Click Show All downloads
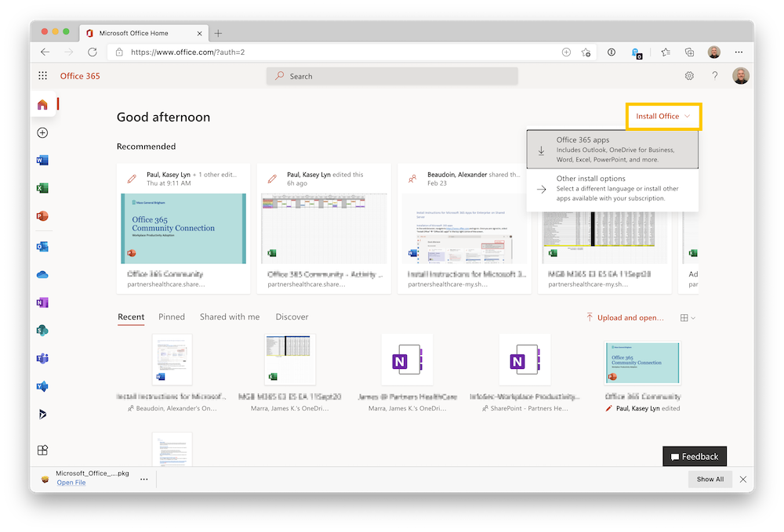The image size is (784, 532). point(710,479)
